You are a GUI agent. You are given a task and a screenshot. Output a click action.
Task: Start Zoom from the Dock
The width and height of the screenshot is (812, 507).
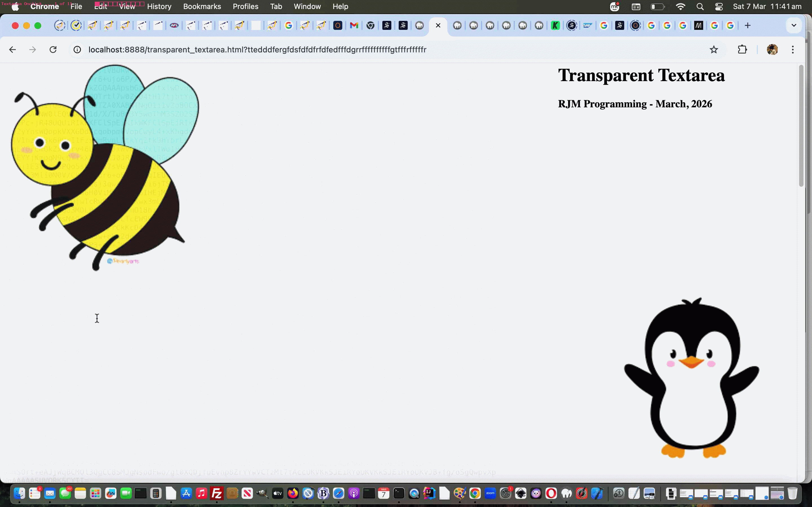491,493
